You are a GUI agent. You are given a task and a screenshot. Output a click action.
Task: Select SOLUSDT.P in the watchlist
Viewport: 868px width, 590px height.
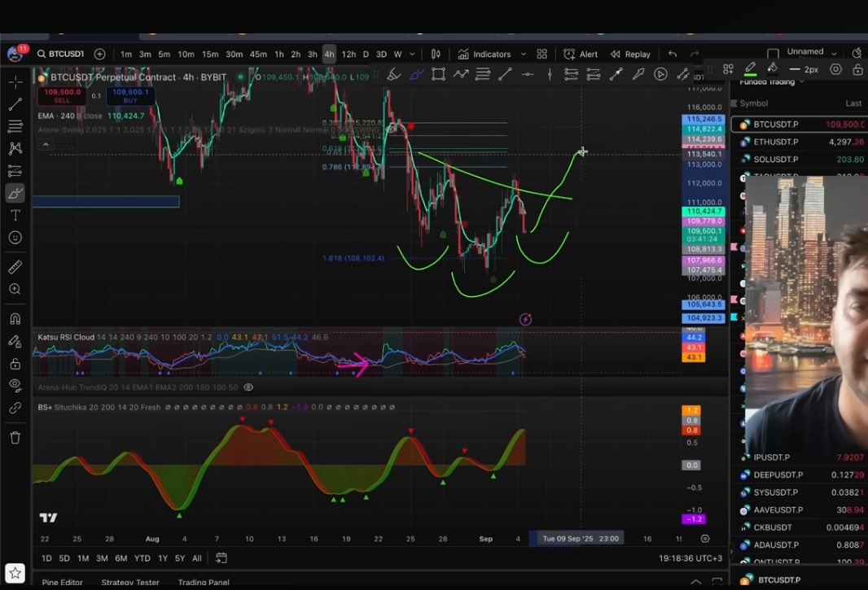click(800, 160)
